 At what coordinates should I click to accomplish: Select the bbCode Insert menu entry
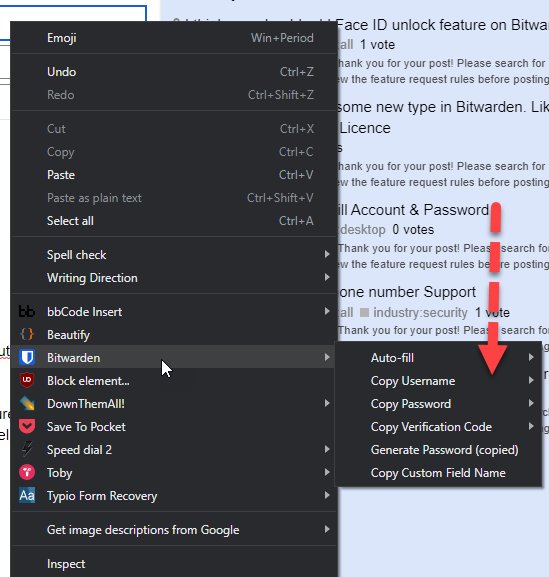[174, 312]
